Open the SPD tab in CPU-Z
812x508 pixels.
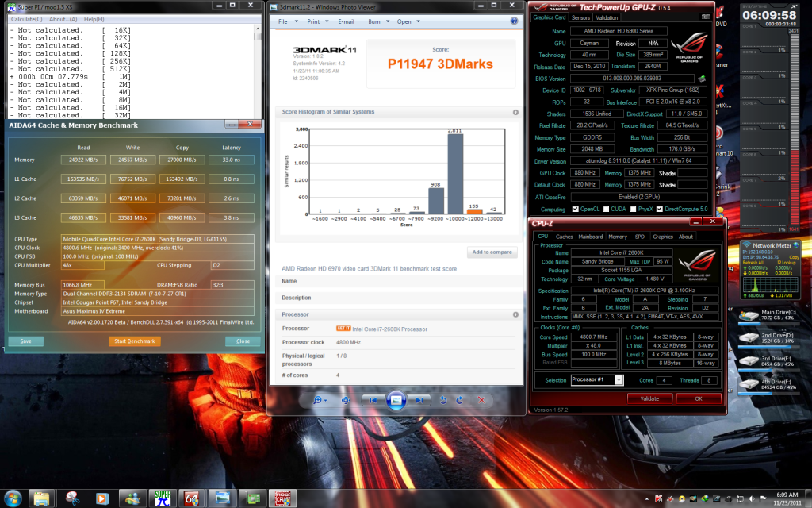click(x=640, y=237)
